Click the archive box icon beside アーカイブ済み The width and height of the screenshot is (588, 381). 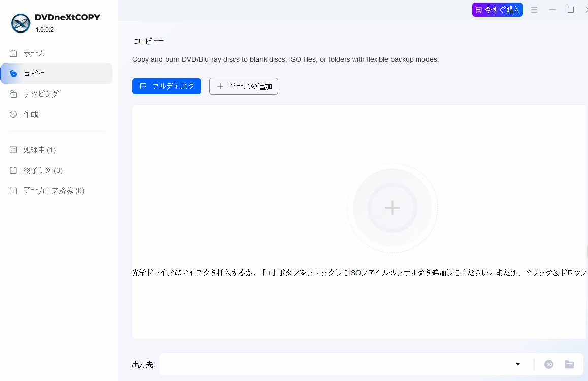tap(13, 190)
